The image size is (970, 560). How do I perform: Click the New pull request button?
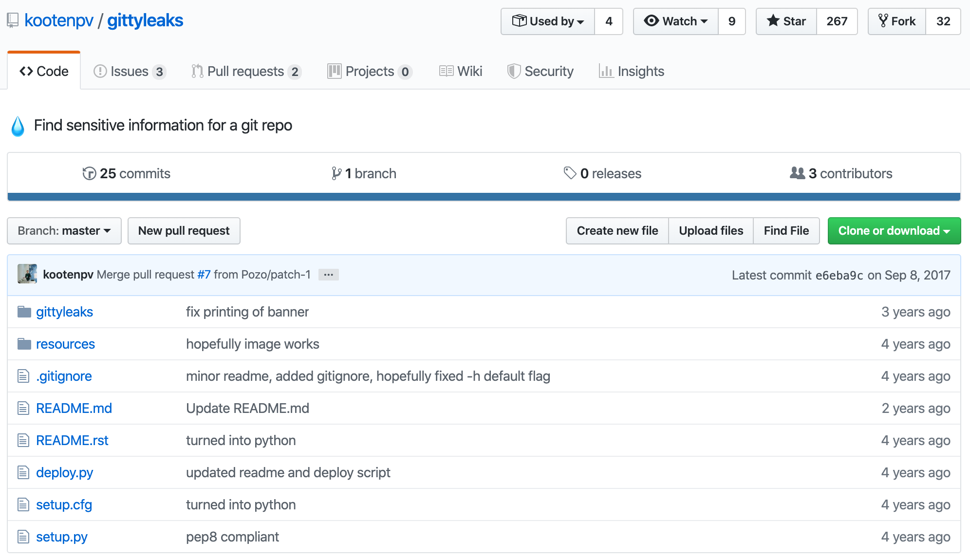[184, 231]
